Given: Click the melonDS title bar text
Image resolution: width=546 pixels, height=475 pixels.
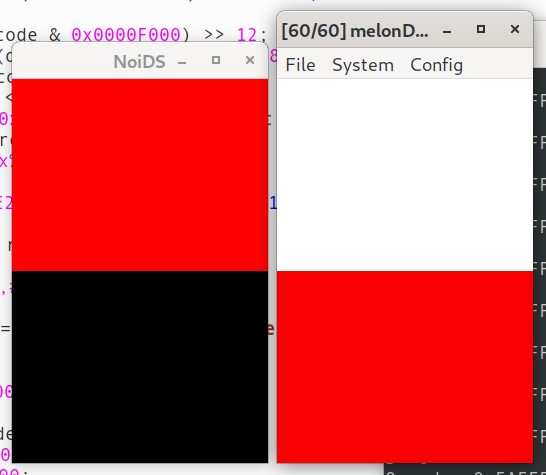Looking at the screenshot, I should pyautogui.click(x=355, y=31).
